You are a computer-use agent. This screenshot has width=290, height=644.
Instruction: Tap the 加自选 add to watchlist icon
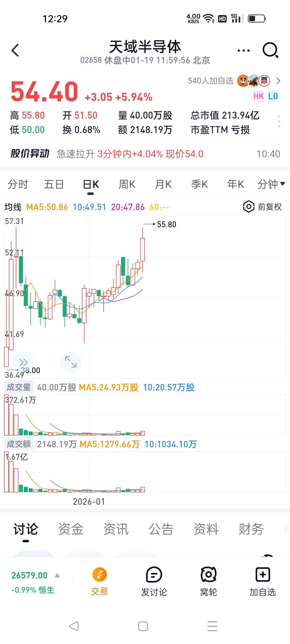click(263, 575)
